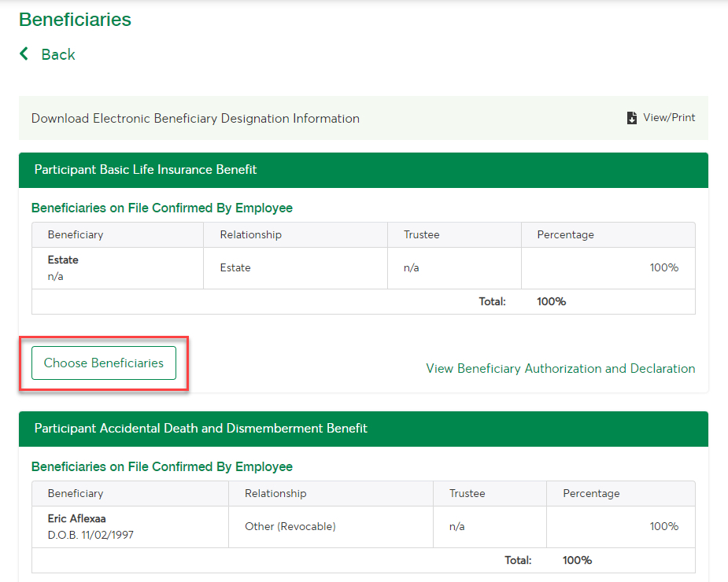Click the Other (Revocable) relationship cell
Viewport: 728px width, 582px height.
point(290,526)
